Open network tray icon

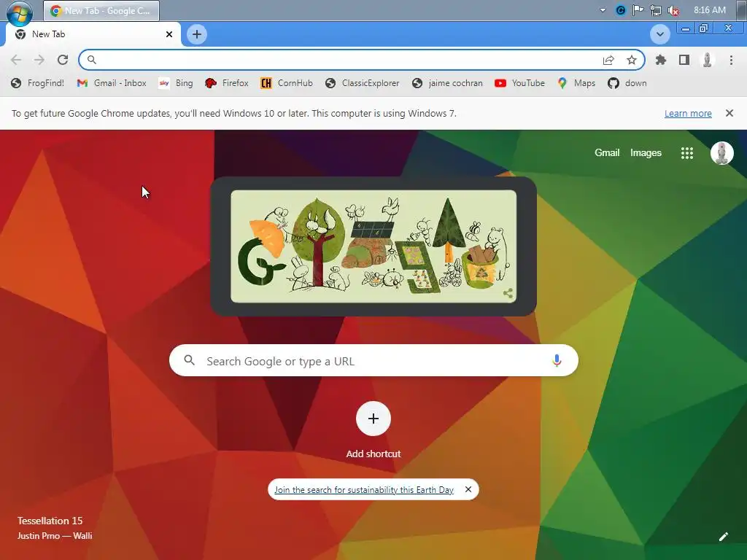point(656,10)
